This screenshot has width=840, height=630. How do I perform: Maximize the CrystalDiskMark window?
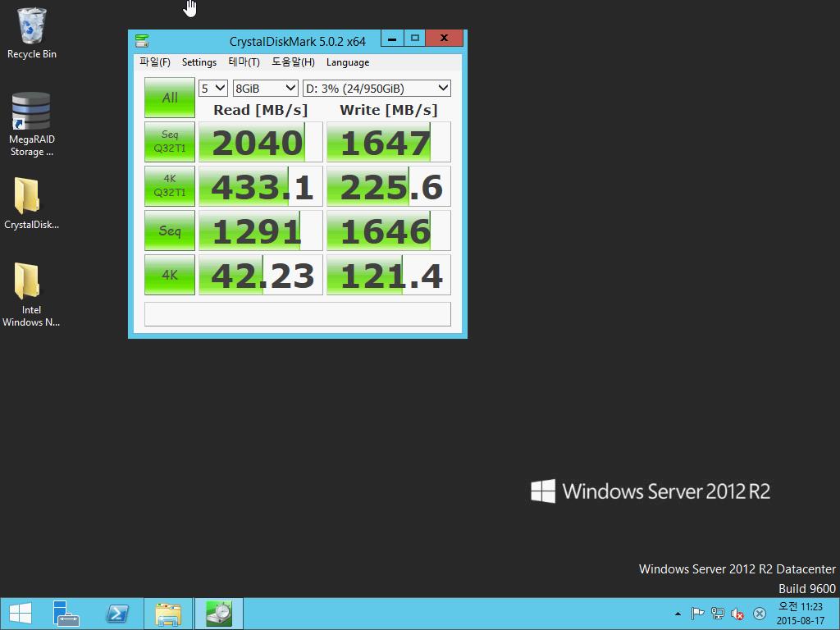(x=414, y=38)
